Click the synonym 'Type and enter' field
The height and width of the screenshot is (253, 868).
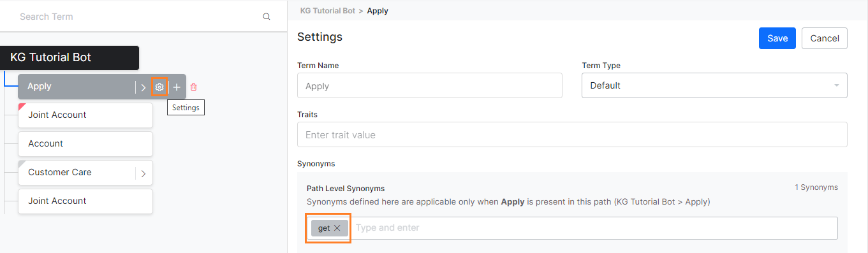[x=593, y=228]
